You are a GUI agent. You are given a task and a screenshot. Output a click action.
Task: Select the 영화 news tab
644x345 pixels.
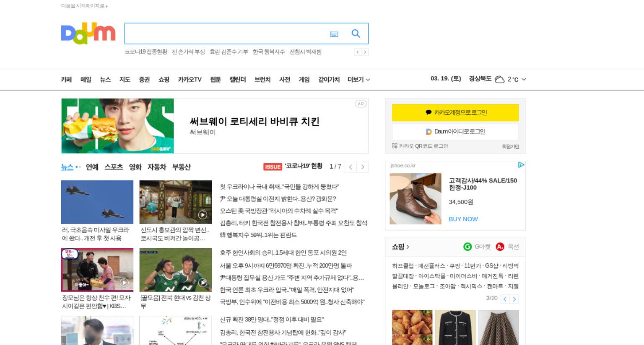[x=135, y=167]
